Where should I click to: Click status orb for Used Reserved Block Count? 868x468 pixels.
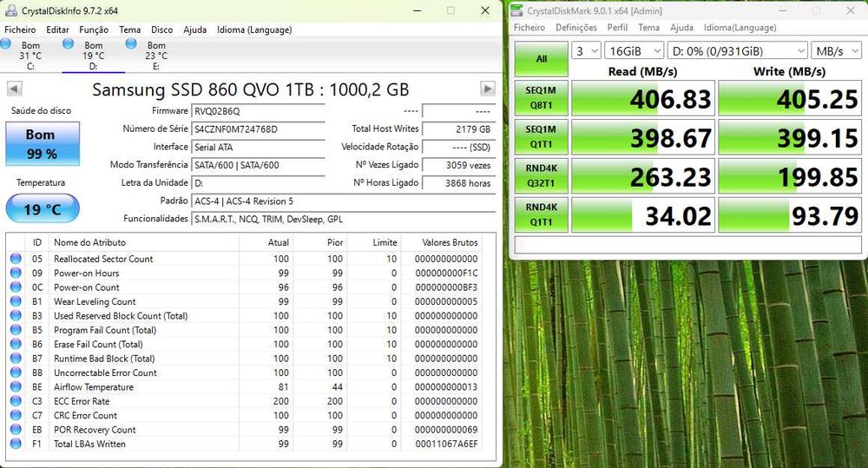16,316
